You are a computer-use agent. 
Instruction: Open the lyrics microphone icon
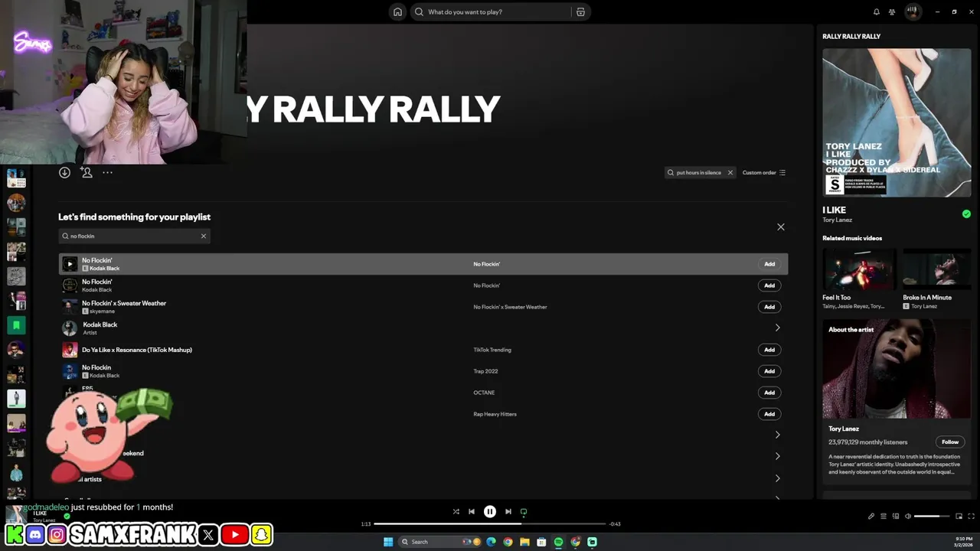click(871, 516)
